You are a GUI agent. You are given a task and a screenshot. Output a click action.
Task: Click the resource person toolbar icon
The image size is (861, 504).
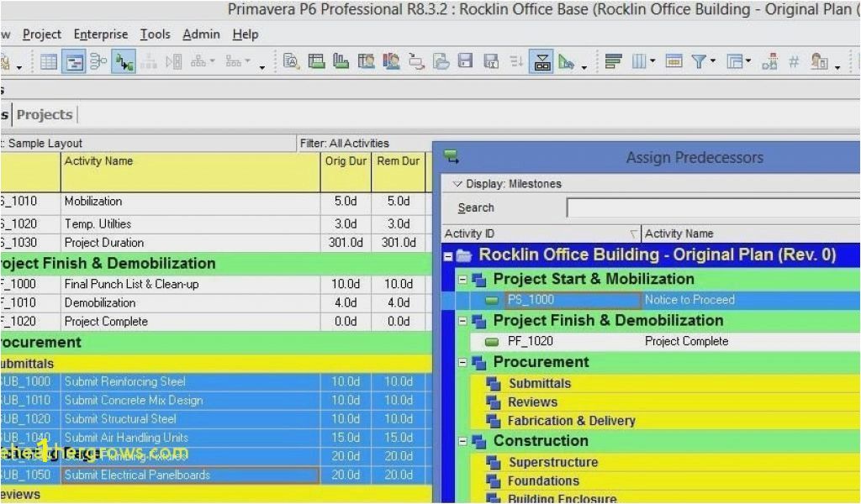tap(819, 61)
